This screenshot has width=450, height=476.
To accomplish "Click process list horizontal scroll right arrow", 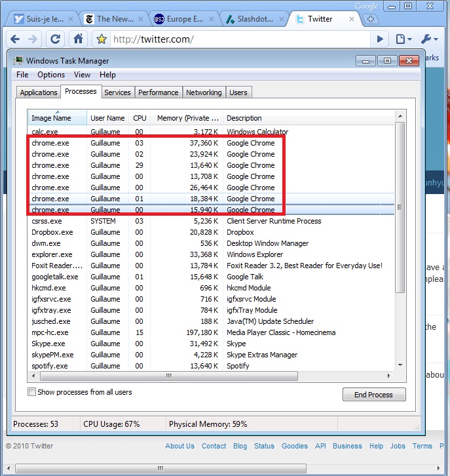I will coord(388,376).
